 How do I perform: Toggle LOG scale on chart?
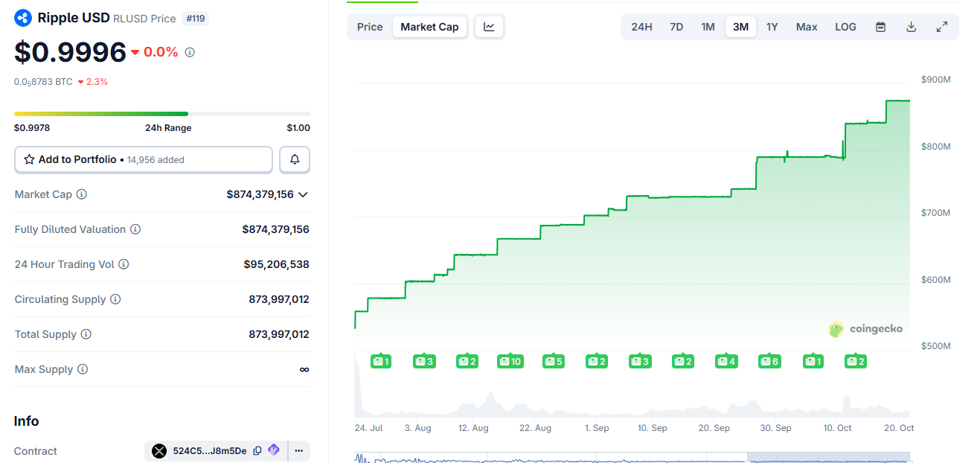845,27
